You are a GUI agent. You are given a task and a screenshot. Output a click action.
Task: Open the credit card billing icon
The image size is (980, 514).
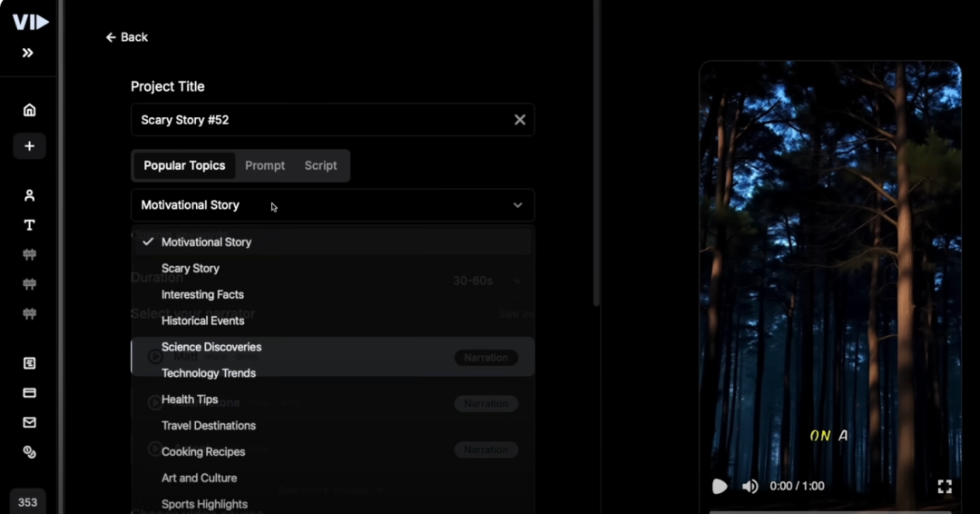[29, 393]
